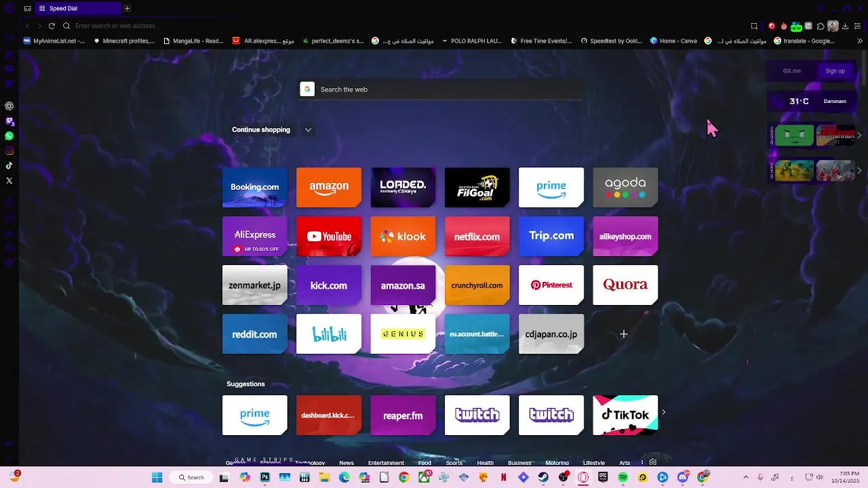This screenshot has height=488, width=868.
Task: Click the back navigation arrow
Action: tap(27, 26)
